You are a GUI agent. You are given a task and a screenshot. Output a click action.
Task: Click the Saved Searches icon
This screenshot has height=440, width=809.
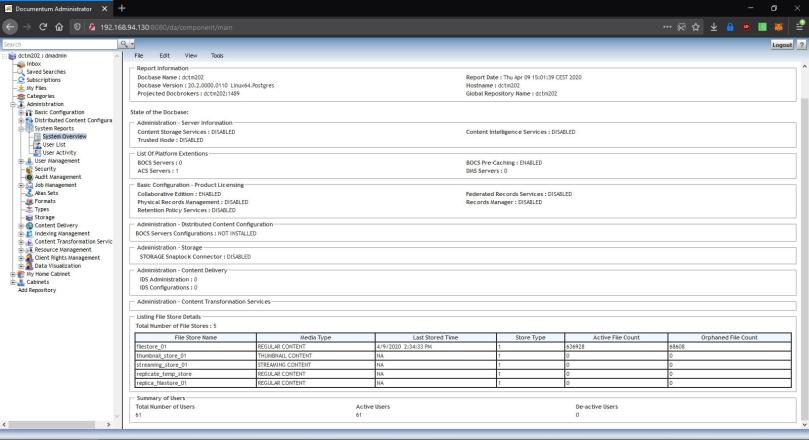tap(20, 72)
